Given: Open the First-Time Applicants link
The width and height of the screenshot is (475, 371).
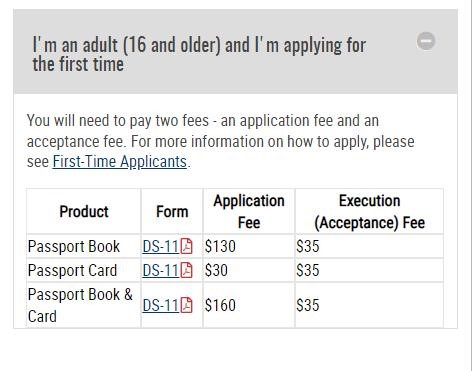Looking at the screenshot, I should pos(120,162).
